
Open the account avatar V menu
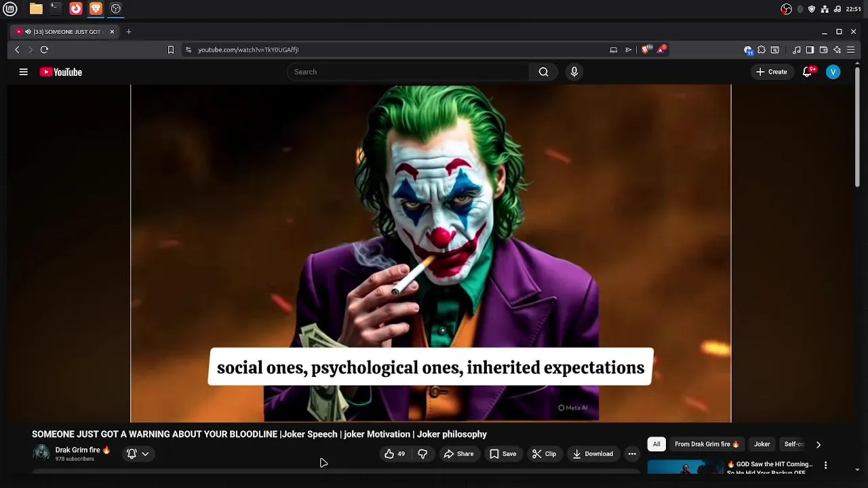(833, 72)
